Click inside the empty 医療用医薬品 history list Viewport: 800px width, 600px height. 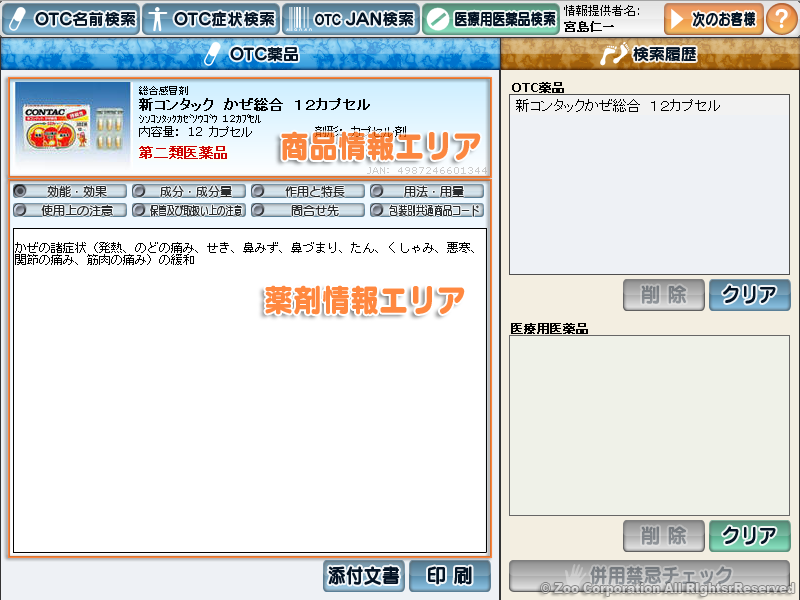tap(649, 426)
